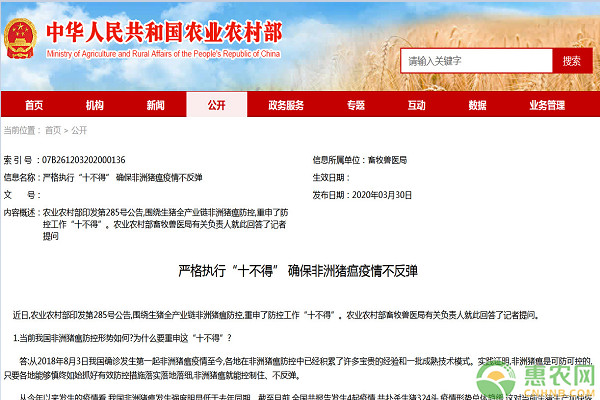Click the centered article headline
This screenshot has width=600, height=400.
coord(298,271)
